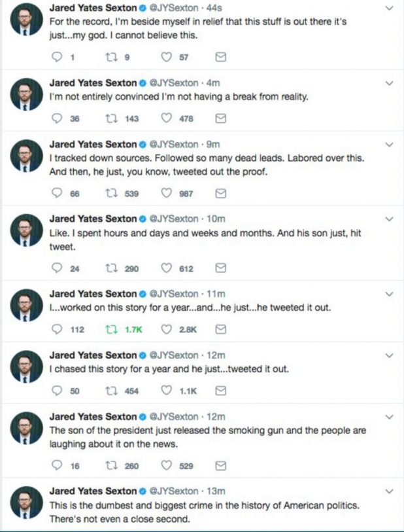Retweet the 'smoking gun' tweet
Image resolution: width=404 pixels, height=532 pixels.
110,466
